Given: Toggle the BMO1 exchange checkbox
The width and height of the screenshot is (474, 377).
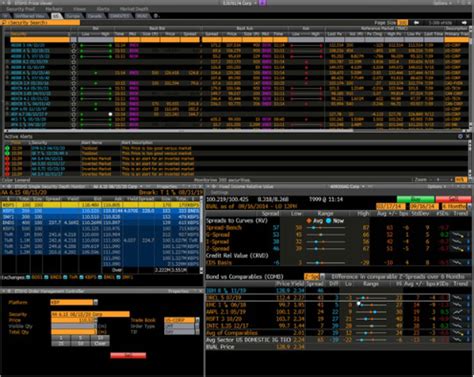Looking at the screenshot, I should [x=101, y=277].
